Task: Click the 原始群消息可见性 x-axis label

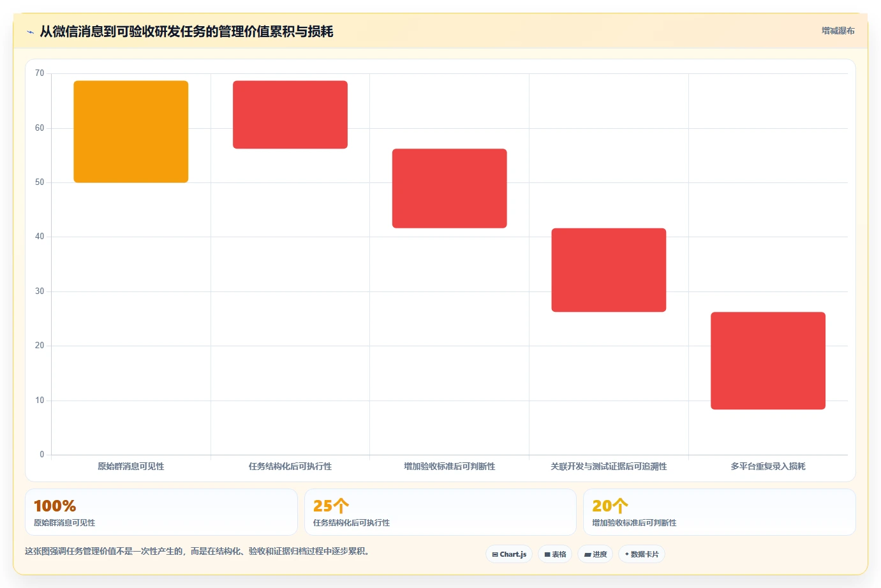Action: [131, 466]
